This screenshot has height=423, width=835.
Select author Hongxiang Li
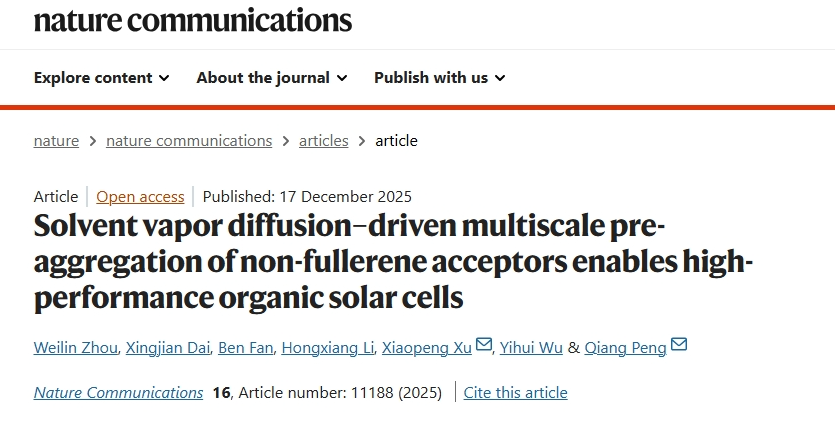327,347
